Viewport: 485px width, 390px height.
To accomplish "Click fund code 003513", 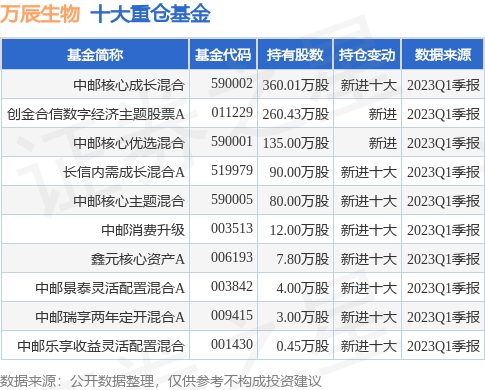I will point(232,228).
